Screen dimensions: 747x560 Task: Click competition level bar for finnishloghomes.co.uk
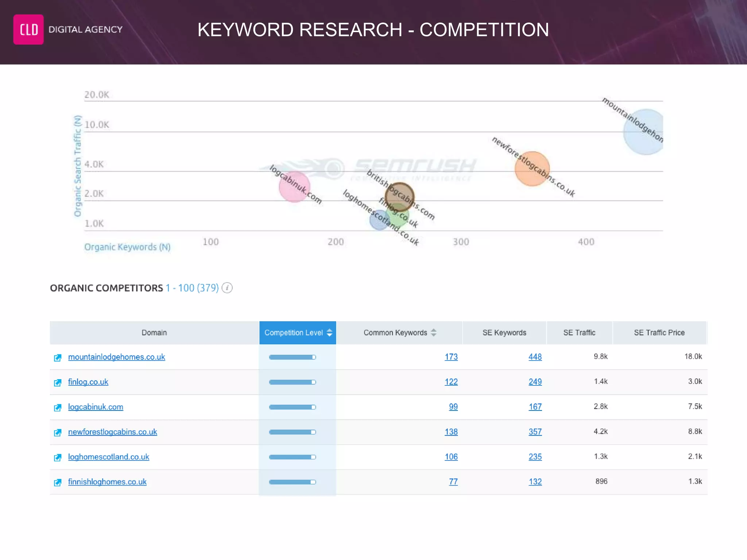[x=293, y=482]
